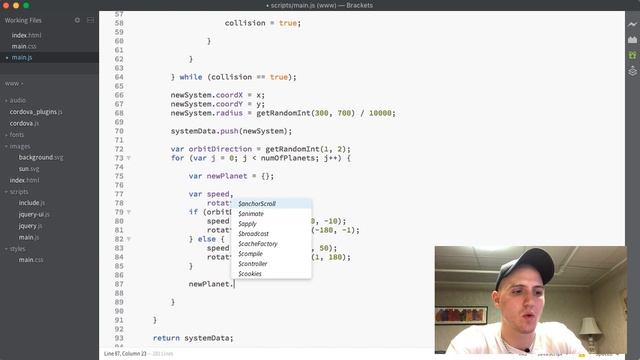Click 'systemData.push(newSystem);' code line
This screenshot has height=360, width=640.
click(x=231, y=131)
